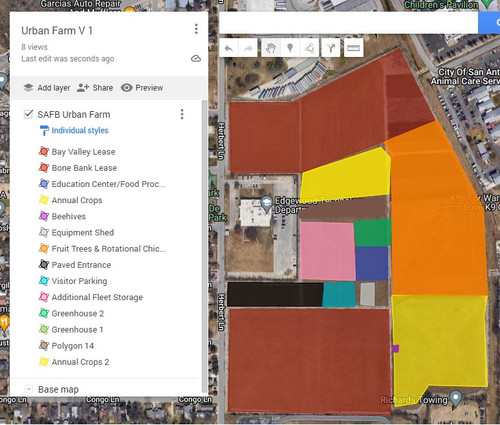Click the green Greenhouse polygon on map

[x=372, y=232]
